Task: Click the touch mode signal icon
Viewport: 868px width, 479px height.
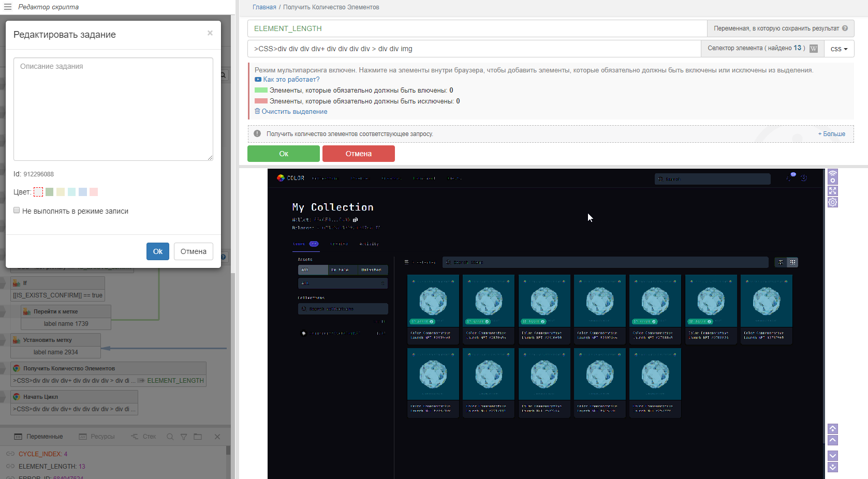Action: coord(832,177)
